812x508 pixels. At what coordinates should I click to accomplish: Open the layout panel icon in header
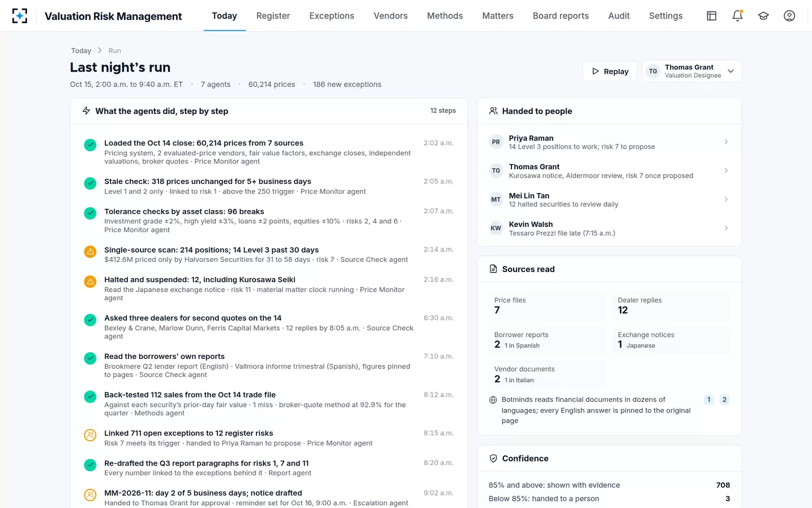[712, 16]
